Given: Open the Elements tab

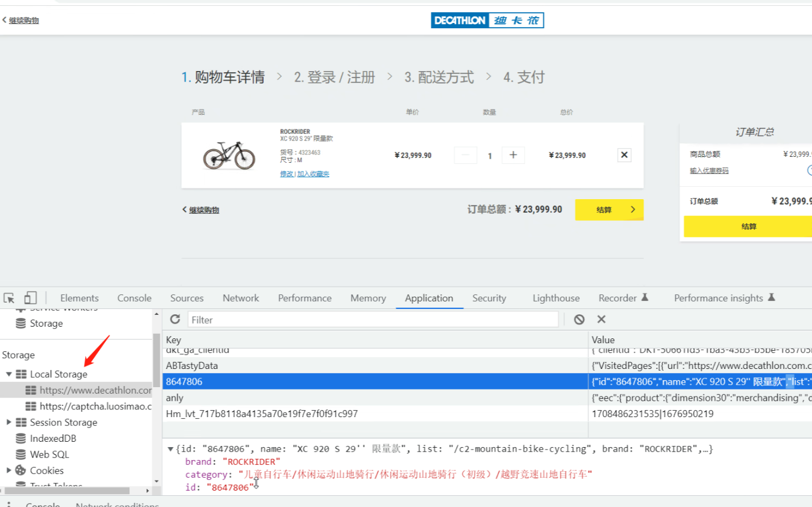Looking at the screenshot, I should point(79,298).
